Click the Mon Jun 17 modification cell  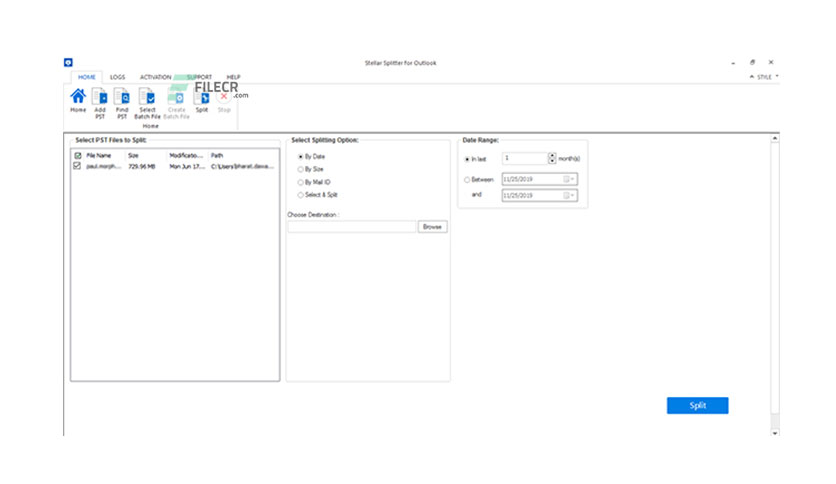pos(187,166)
